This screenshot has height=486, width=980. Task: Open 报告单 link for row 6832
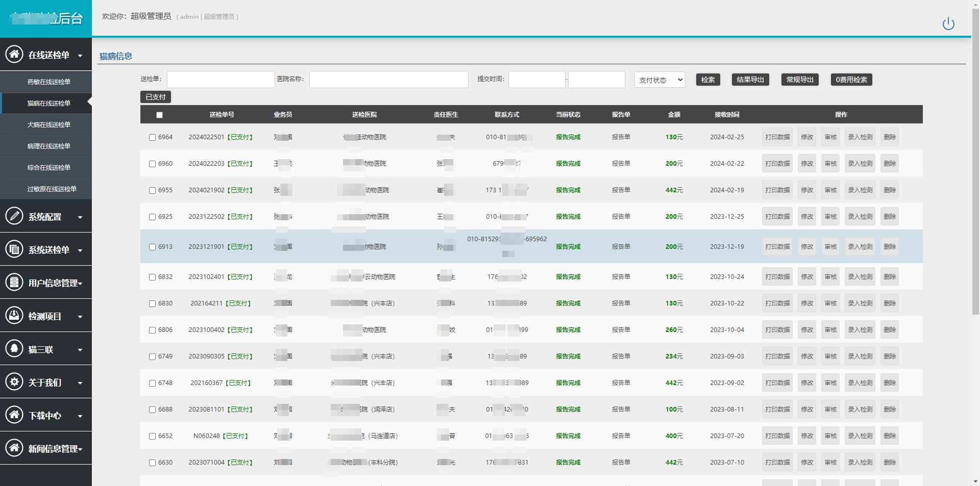click(621, 277)
